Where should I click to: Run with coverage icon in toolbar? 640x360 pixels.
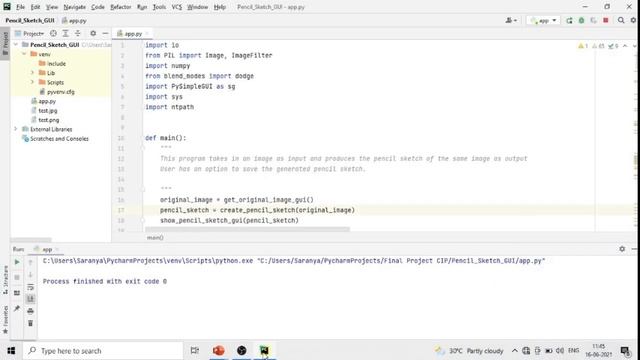coord(593,20)
